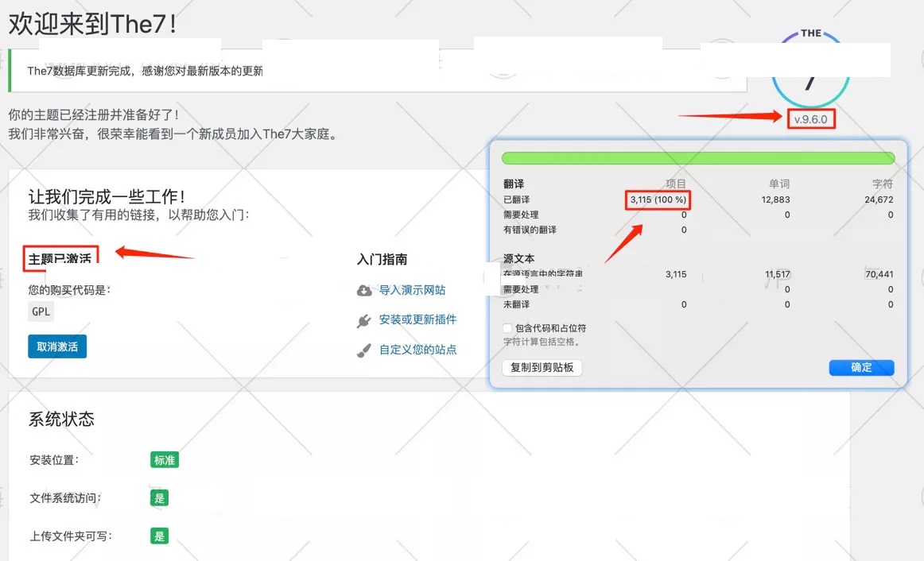Viewport: 924px width, 561px height.
Task: Click the 是 badge next to 文件系统访问
Action: 160,498
